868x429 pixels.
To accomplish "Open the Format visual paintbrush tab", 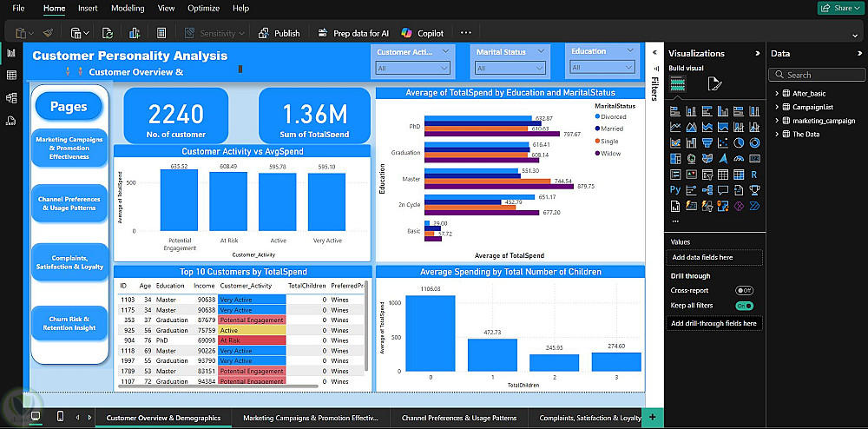I will 714,84.
